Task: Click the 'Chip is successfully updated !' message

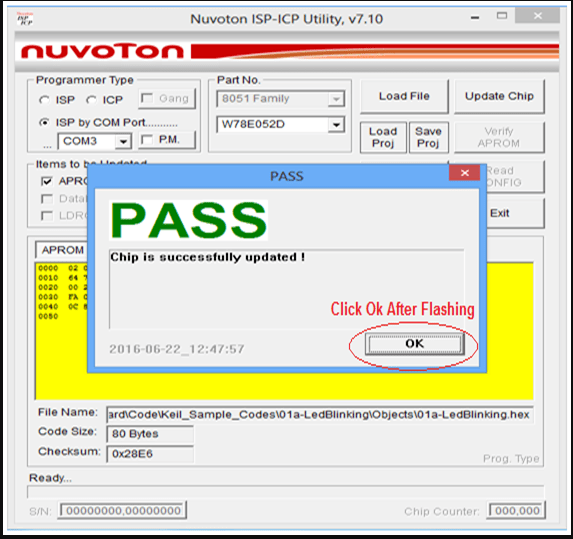Action: point(208,257)
